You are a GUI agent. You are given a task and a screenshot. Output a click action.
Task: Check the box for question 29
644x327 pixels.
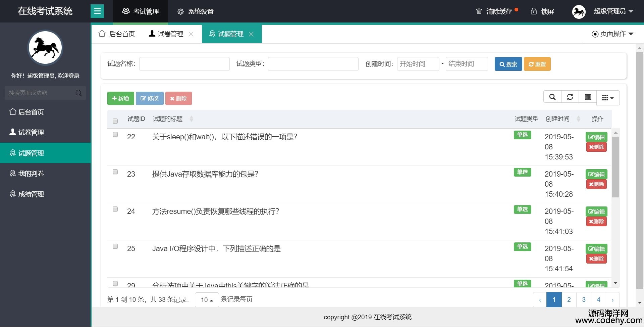(x=115, y=284)
